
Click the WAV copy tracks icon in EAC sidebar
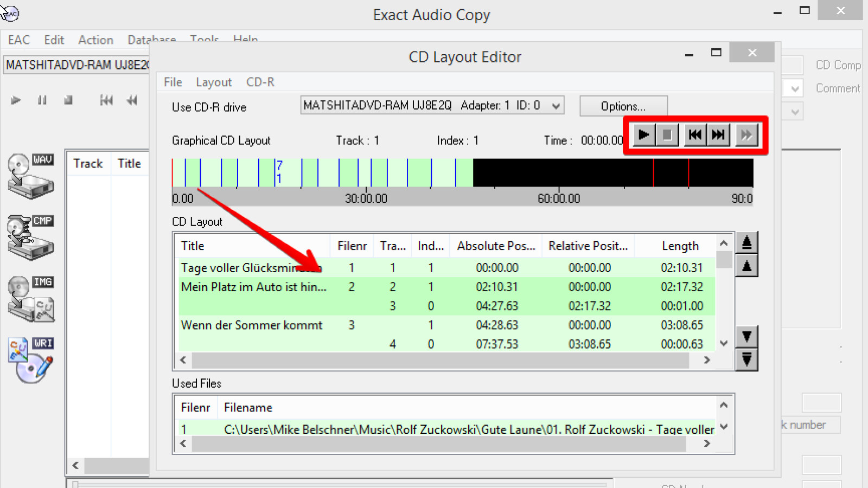[x=31, y=176]
